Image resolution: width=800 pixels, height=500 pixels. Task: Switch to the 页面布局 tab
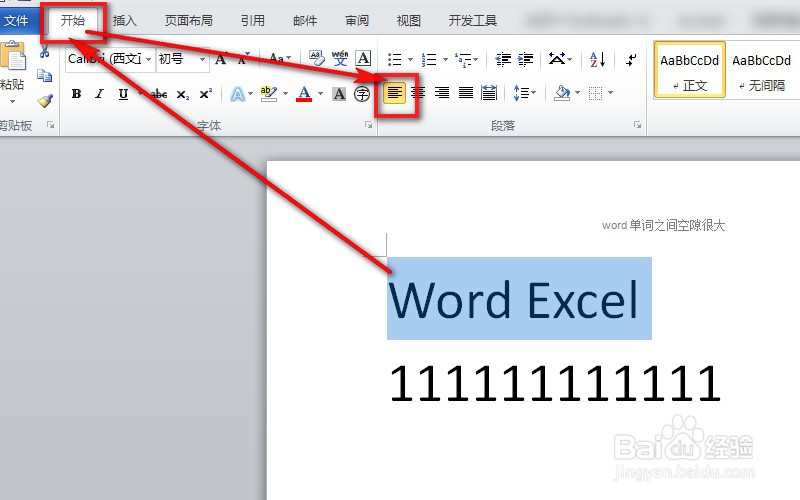tap(189, 21)
